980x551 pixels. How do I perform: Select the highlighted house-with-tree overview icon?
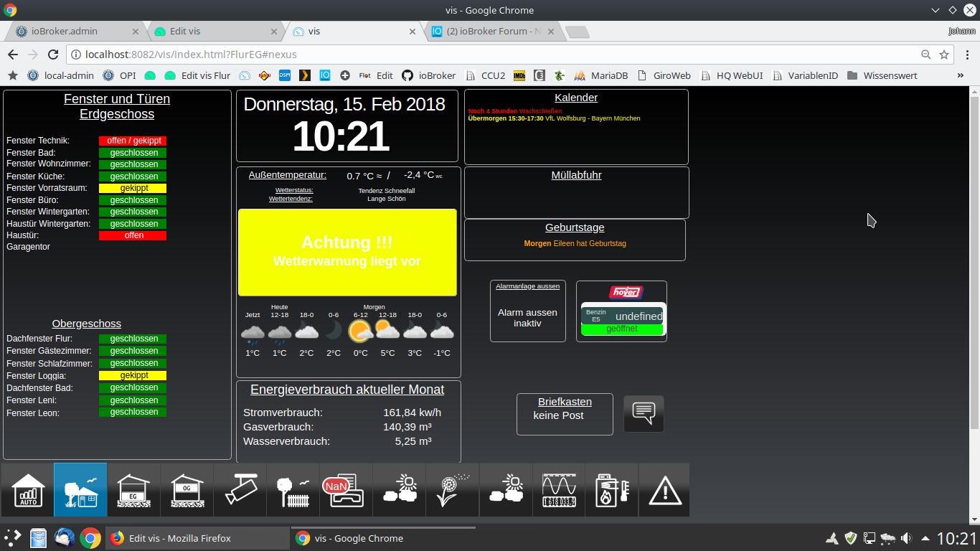coord(80,490)
